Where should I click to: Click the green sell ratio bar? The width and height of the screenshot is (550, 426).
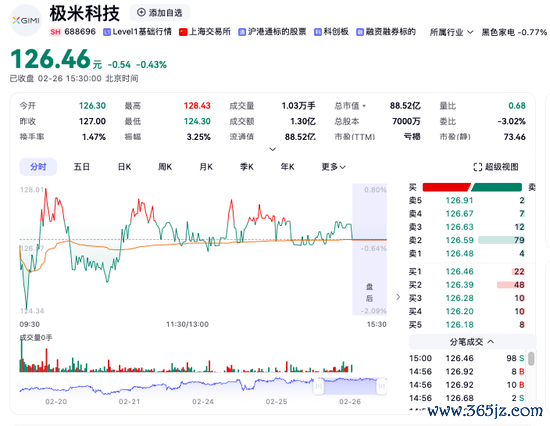click(496, 187)
